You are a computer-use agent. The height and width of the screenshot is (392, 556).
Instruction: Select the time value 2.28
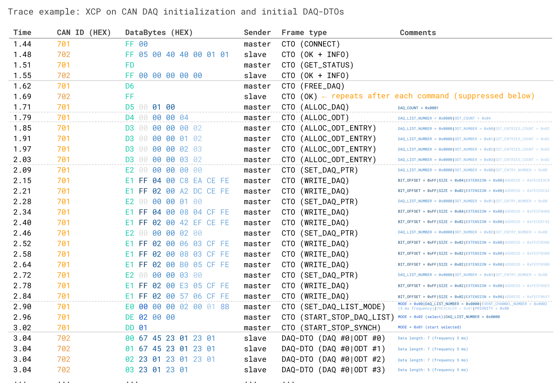pos(22,202)
